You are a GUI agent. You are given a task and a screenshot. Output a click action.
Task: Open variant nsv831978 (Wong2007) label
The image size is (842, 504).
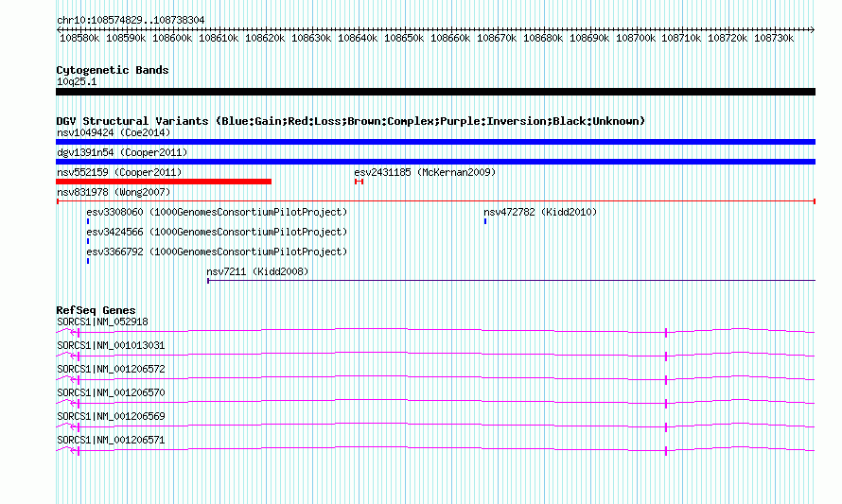pos(114,192)
